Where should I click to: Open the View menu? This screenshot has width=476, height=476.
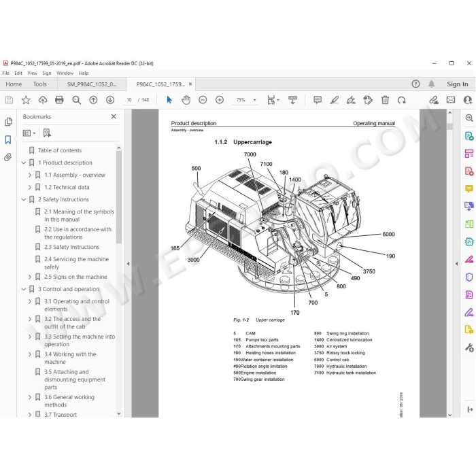coord(32,73)
